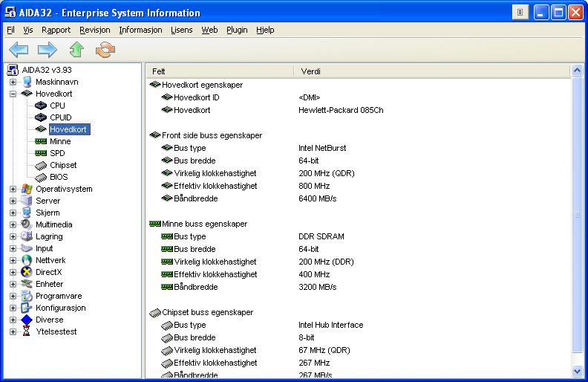Screen dimensions: 588x382
Task: Go forward with the right arrow toolbar icon
Action: [48, 50]
